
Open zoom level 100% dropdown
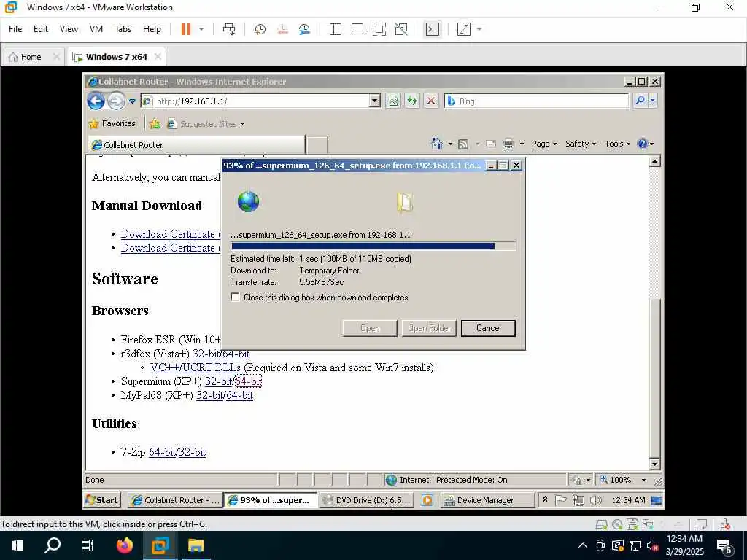pyautogui.click(x=643, y=480)
